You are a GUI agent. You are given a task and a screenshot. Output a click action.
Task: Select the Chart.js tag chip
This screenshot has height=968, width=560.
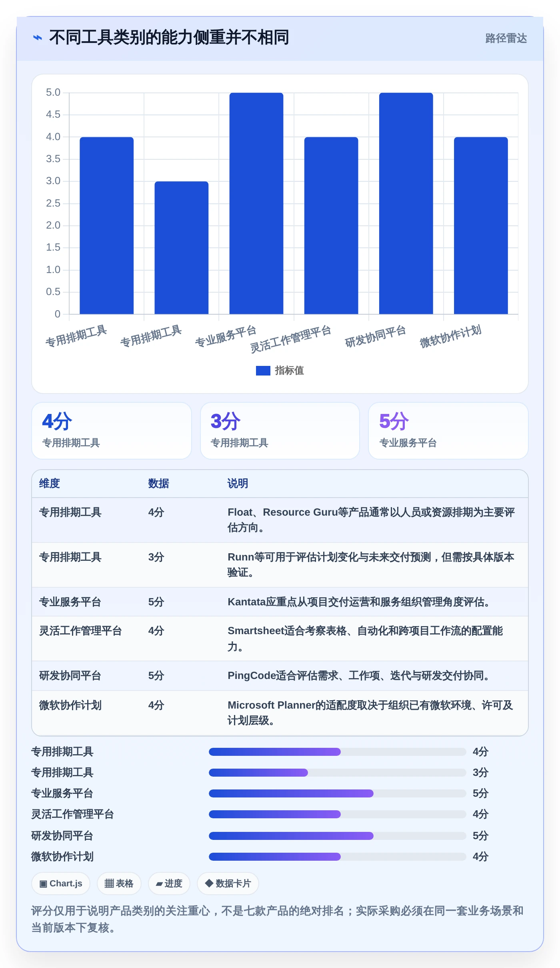61,884
